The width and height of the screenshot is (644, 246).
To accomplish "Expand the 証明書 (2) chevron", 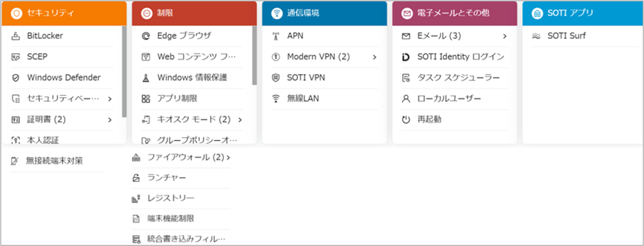I will pyautogui.click(x=110, y=119).
